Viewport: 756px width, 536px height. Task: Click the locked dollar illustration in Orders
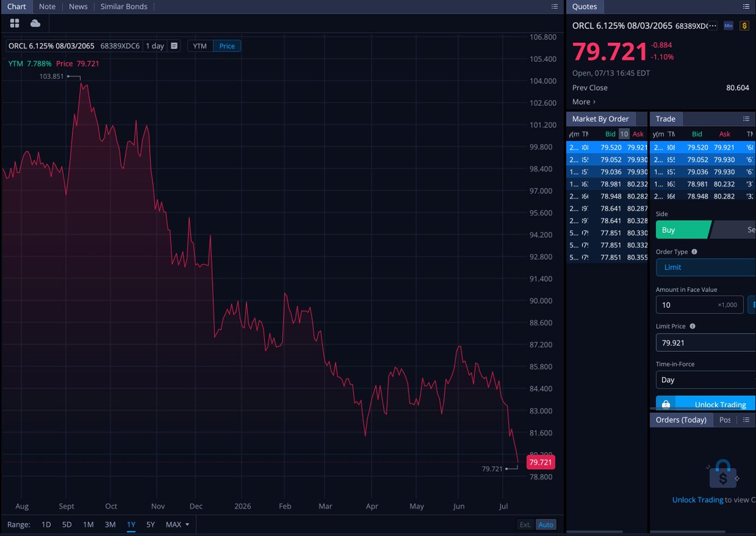[x=722, y=474]
